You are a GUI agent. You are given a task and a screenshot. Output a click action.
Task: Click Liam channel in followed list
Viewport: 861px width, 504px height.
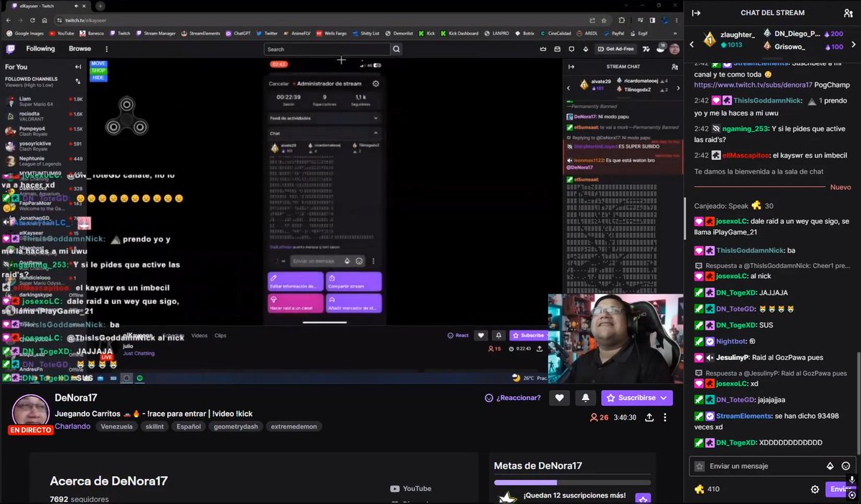tap(43, 101)
